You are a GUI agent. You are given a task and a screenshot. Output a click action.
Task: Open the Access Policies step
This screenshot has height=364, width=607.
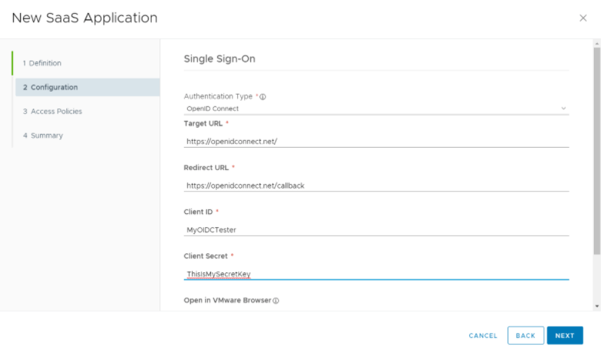point(52,112)
